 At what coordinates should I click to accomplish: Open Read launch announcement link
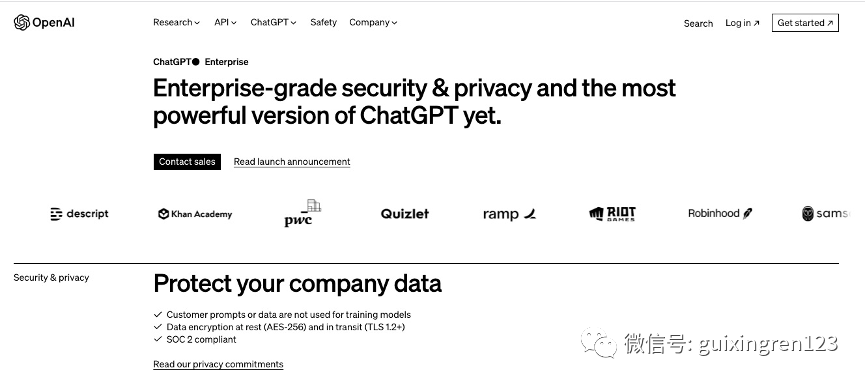click(x=292, y=162)
